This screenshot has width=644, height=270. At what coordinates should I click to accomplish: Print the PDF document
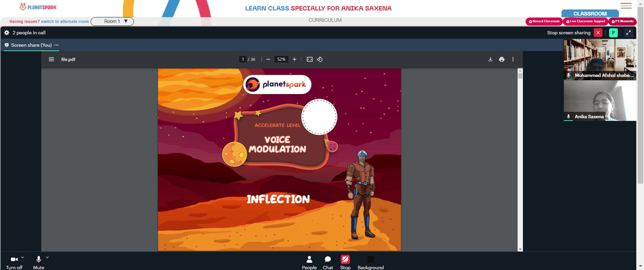(502, 59)
